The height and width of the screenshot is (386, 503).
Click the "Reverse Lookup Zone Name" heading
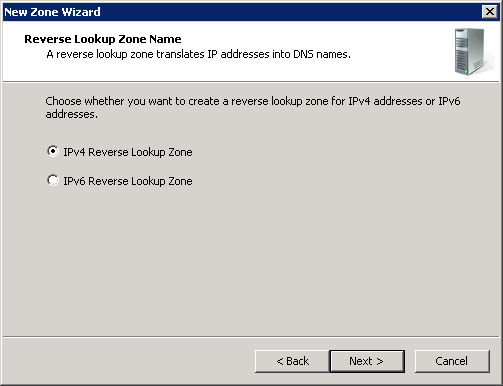pos(103,39)
